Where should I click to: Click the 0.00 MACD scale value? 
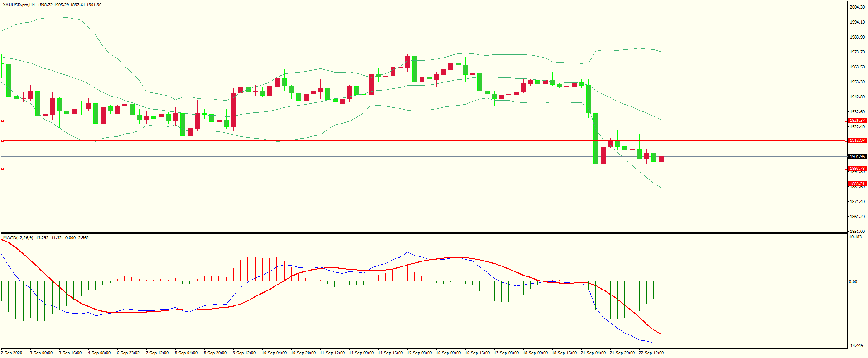pyautogui.click(x=853, y=281)
